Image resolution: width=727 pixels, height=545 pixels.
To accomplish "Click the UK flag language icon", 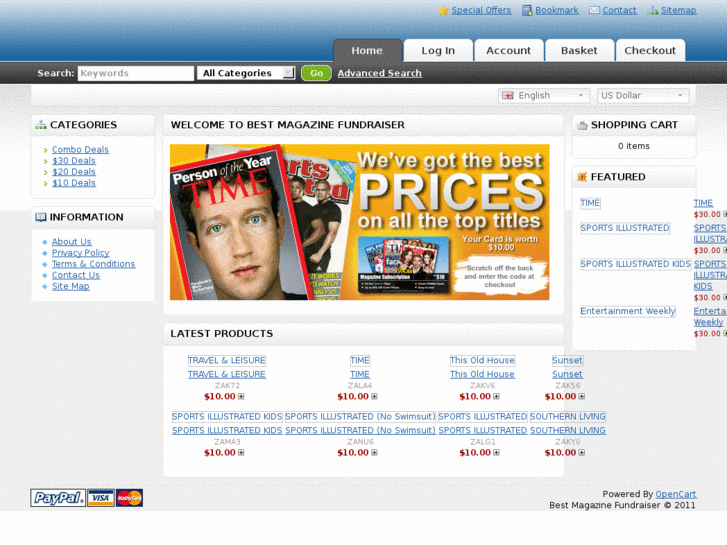I will pyautogui.click(x=508, y=96).
